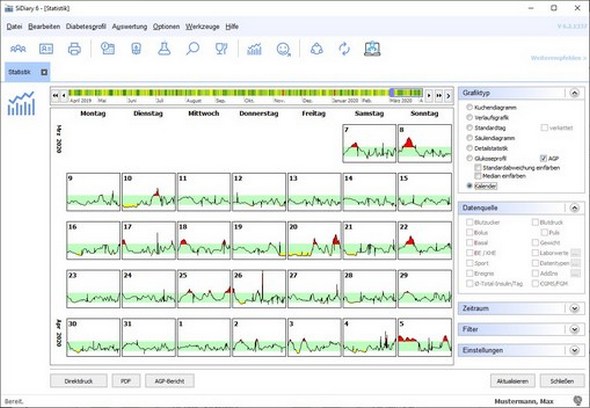Screen dimensions: 590x408
Task: Select Kuchendiagramm chart type
Action: [x=469, y=107]
